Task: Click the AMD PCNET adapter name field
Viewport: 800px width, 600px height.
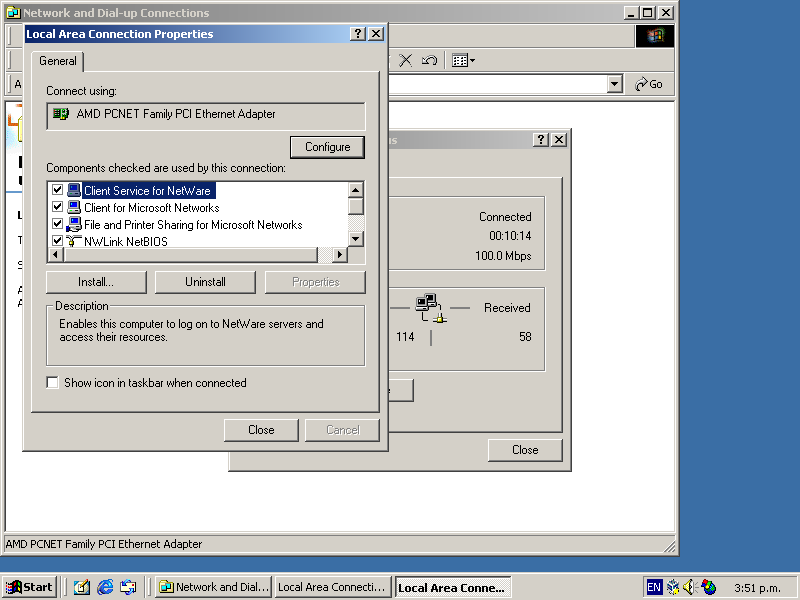Action: point(206,115)
